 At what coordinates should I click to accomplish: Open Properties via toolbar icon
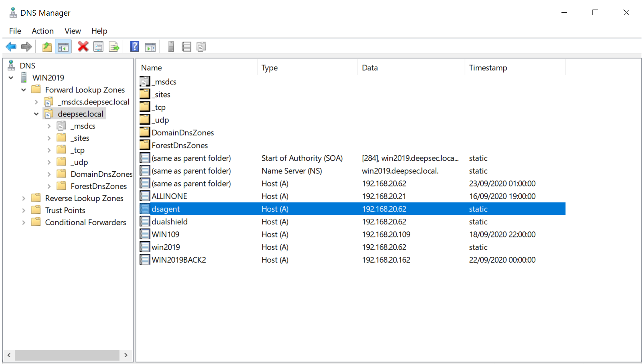(98, 47)
